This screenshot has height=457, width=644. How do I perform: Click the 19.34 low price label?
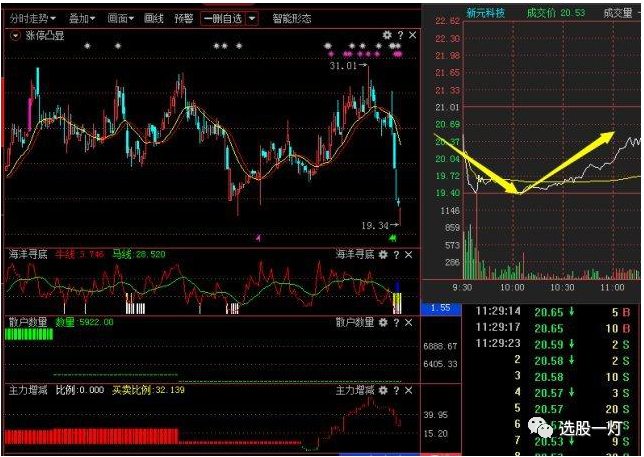point(375,225)
